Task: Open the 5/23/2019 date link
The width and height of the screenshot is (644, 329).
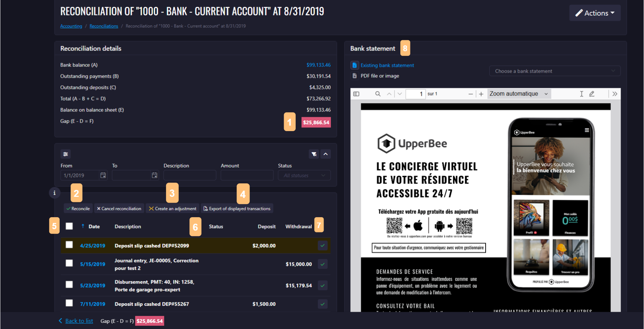Action: click(x=93, y=285)
